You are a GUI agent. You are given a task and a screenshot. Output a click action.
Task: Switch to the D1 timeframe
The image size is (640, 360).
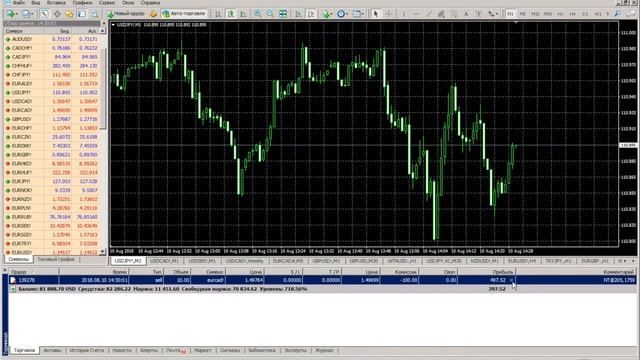coord(585,14)
